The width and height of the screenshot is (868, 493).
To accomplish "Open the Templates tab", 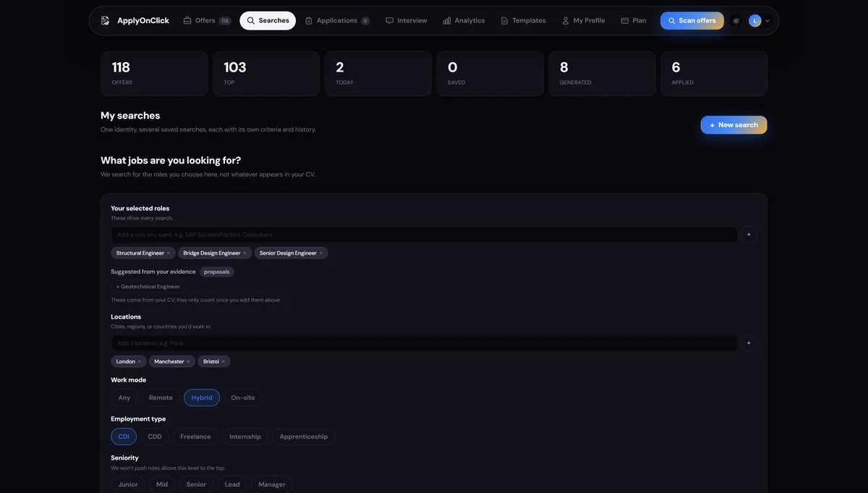I will pos(523,21).
